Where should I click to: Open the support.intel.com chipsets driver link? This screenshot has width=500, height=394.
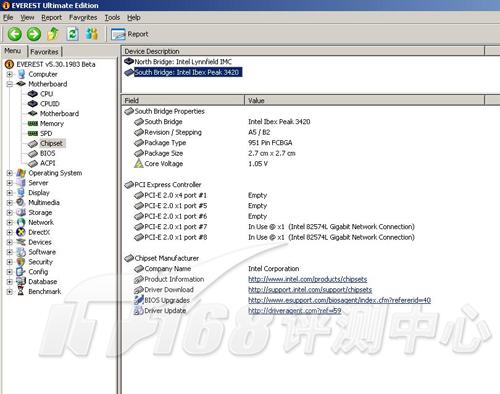[x=310, y=290]
